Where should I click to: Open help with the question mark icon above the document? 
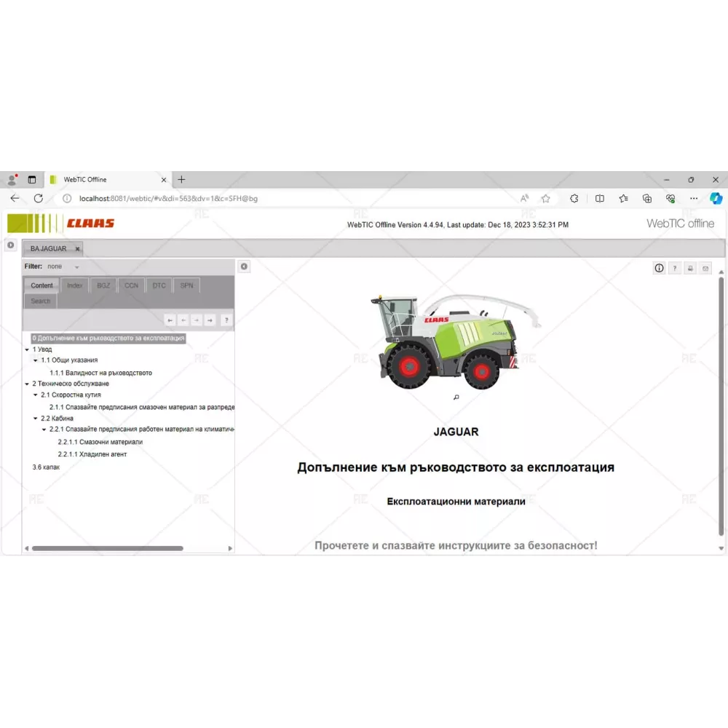(675, 268)
